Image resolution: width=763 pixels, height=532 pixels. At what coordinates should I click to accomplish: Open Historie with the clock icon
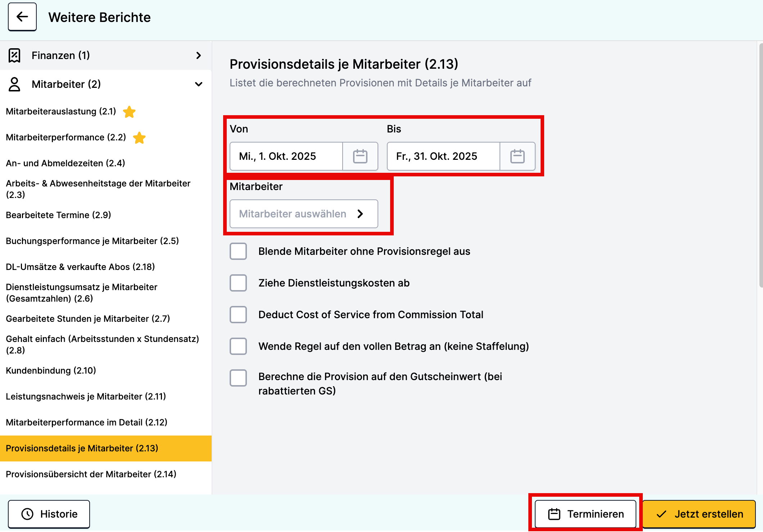coord(49,514)
